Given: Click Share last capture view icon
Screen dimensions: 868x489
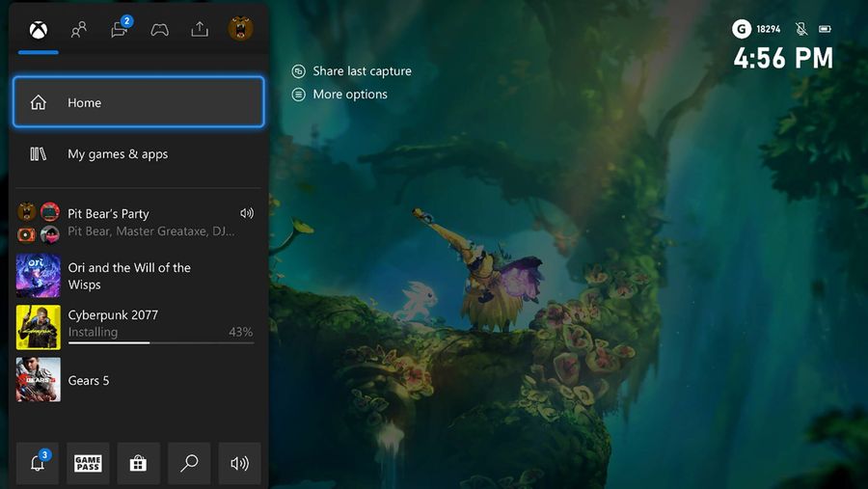Looking at the screenshot, I should tap(298, 71).
